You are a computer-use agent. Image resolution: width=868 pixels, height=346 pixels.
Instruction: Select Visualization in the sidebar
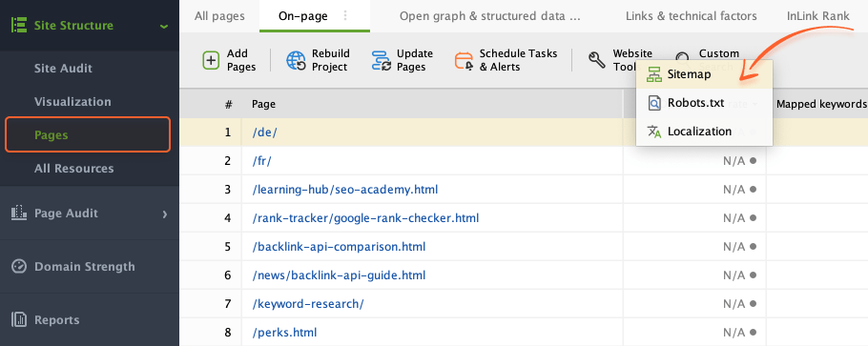point(72,102)
